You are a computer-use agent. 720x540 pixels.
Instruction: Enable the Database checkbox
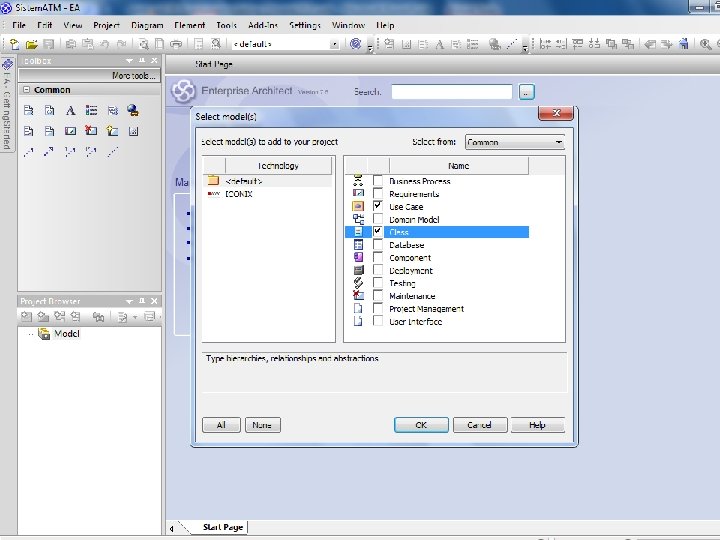click(377, 244)
